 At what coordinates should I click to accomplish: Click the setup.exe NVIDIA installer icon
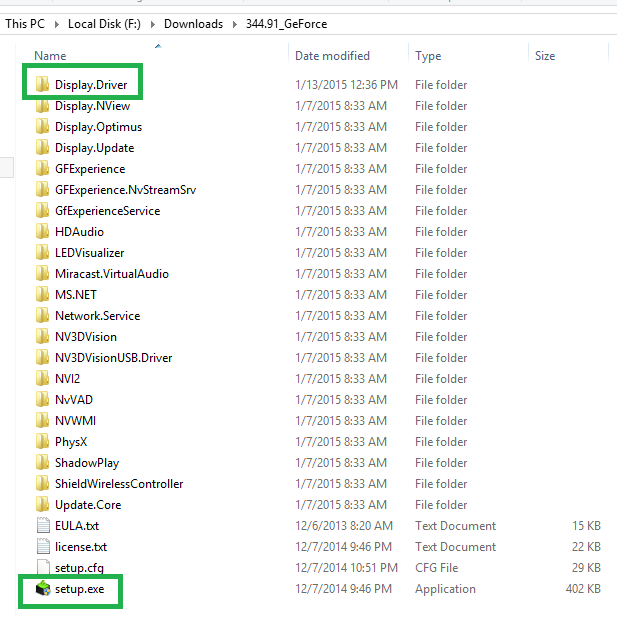point(43,588)
